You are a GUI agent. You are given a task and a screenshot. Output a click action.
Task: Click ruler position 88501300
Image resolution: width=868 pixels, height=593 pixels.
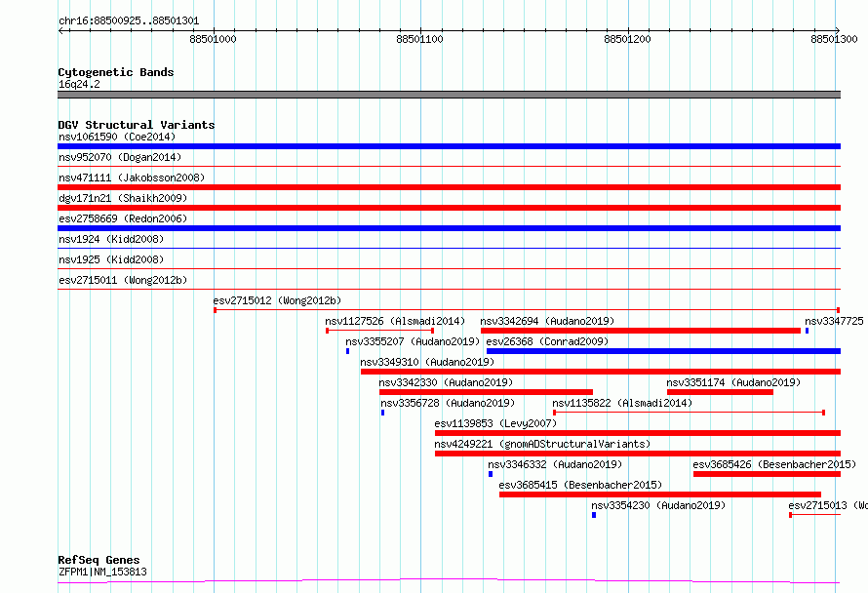click(x=834, y=39)
